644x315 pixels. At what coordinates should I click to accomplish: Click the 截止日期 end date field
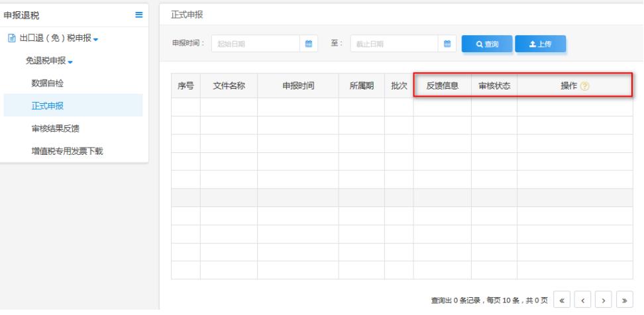(394, 44)
